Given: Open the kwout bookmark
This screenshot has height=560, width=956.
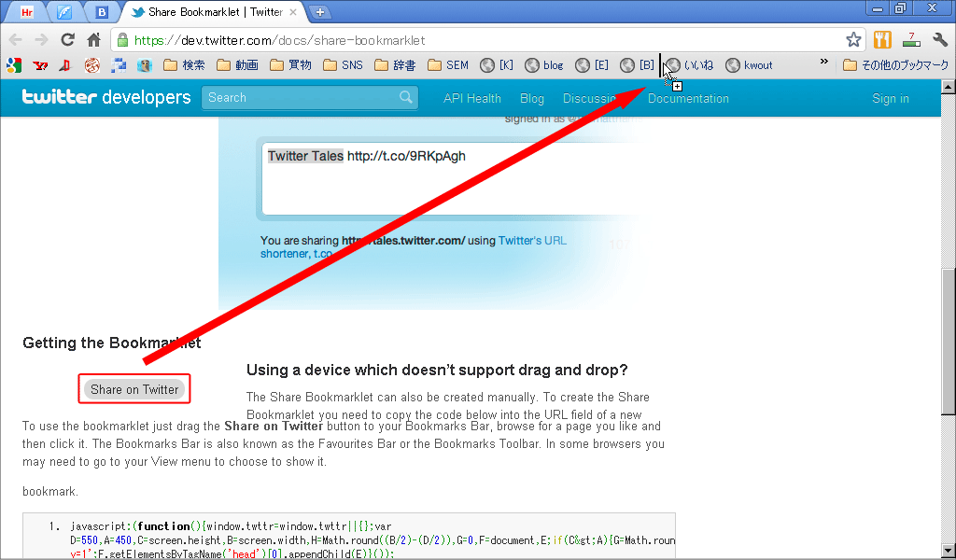Looking at the screenshot, I should 750,65.
